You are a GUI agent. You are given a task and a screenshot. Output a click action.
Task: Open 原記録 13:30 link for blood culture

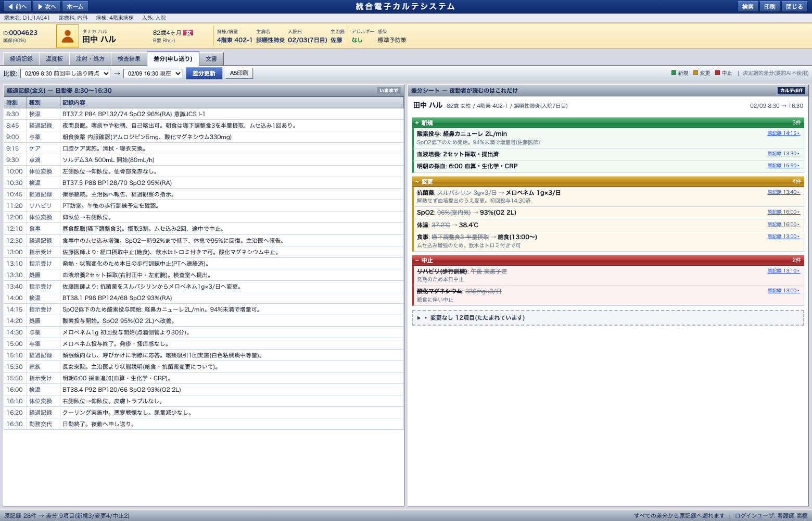pyautogui.click(x=783, y=154)
